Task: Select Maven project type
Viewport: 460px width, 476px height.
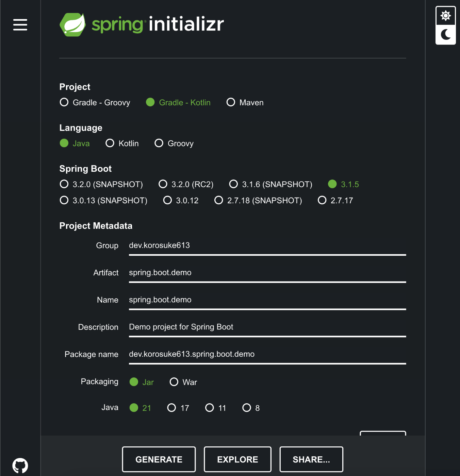Action: 245,102
